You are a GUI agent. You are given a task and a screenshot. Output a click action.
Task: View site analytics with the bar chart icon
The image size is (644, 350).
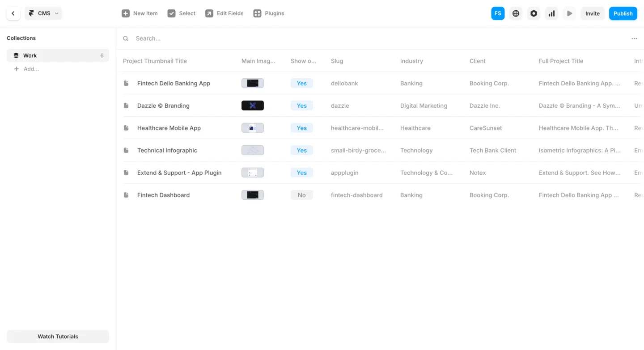coord(551,13)
